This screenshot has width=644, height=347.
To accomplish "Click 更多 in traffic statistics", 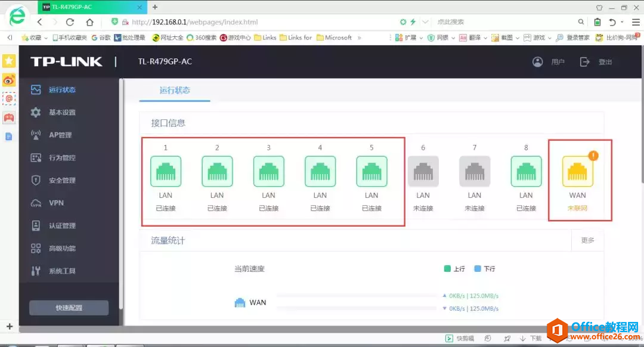I will 588,240.
